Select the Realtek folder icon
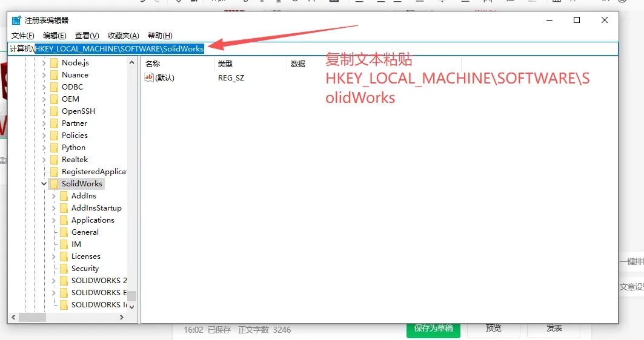This screenshot has height=340, width=644. tap(54, 160)
